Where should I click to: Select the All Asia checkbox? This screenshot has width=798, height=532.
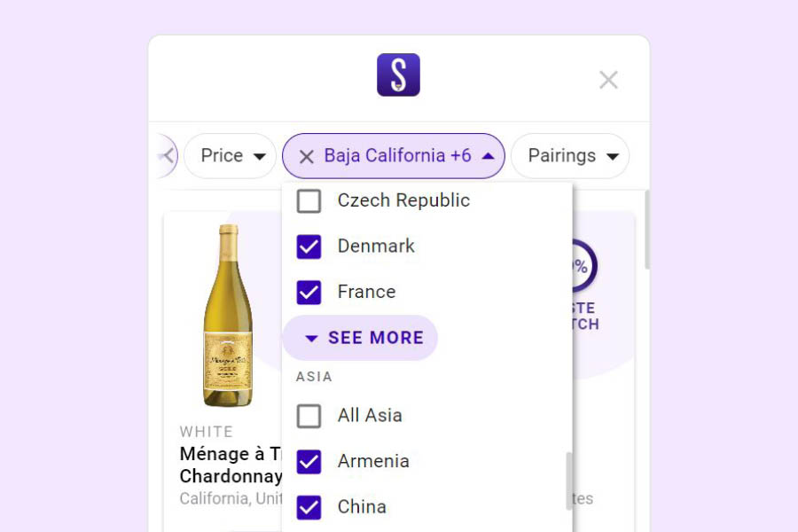point(309,416)
